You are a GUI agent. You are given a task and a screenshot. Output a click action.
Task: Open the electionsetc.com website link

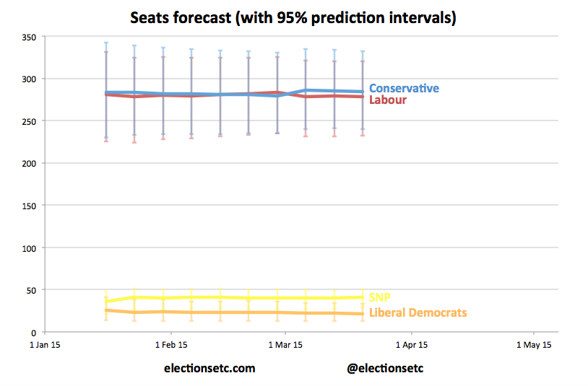point(209,368)
